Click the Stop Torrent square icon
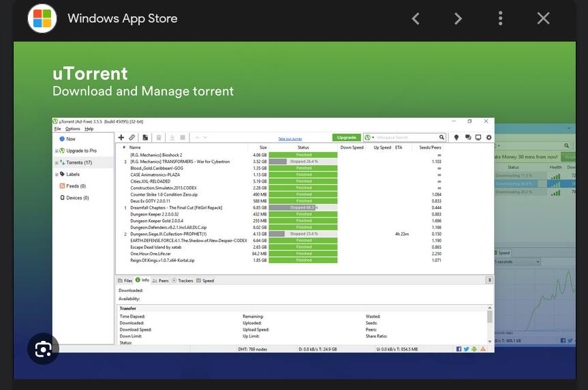The width and height of the screenshot is (588, 390). [183, 137]
